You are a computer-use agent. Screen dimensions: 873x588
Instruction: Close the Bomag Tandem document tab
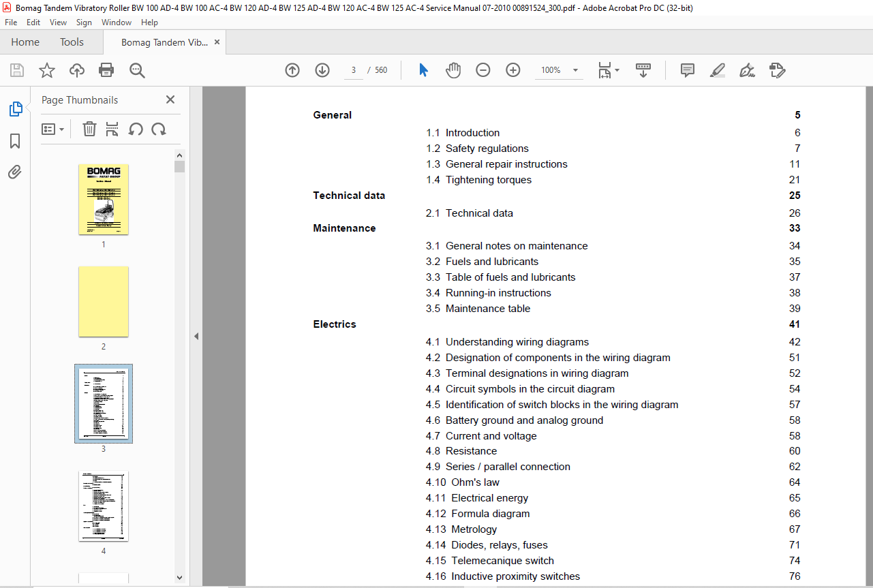[217, 42]
